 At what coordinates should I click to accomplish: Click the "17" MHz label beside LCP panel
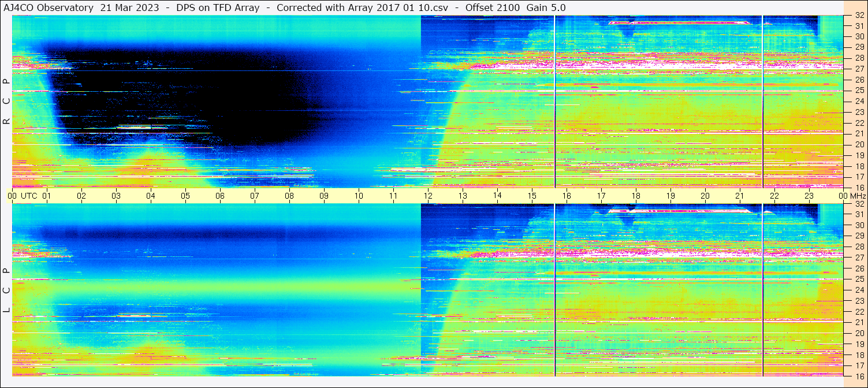(x=859, y=366)
